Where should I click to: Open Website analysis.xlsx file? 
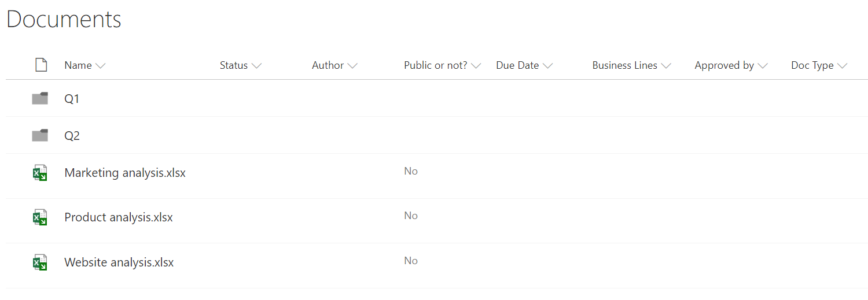coord(119,262)
